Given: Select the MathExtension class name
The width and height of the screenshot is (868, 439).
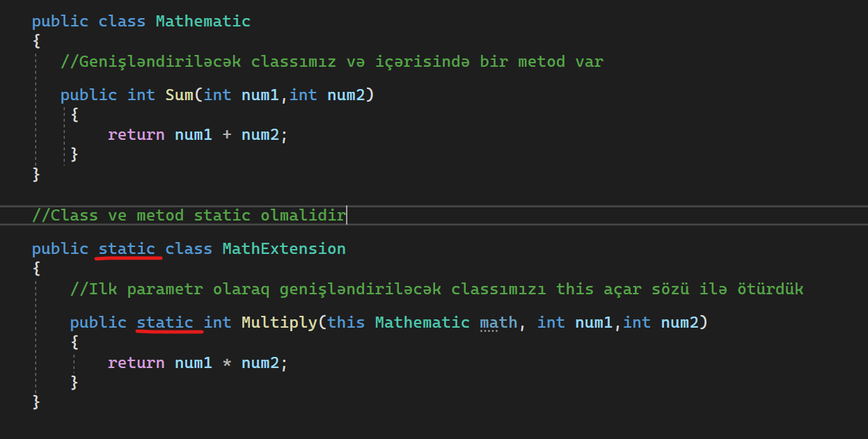Looking at the screenshot, I should click(x=284, y=248).
